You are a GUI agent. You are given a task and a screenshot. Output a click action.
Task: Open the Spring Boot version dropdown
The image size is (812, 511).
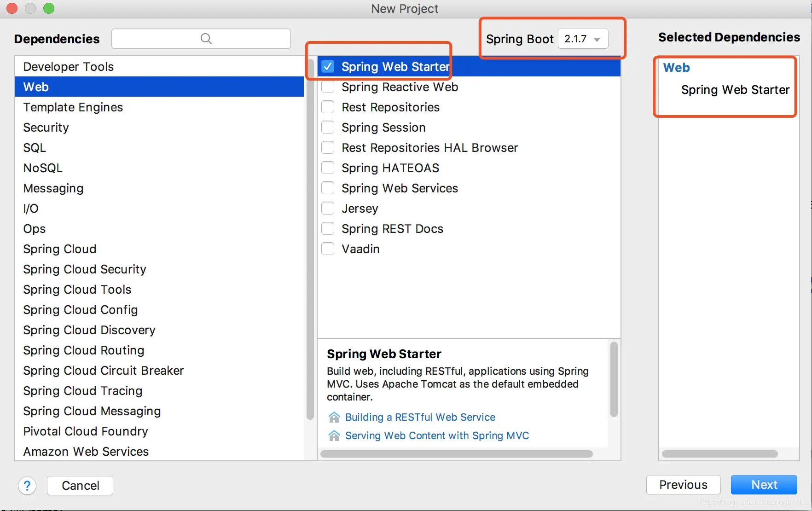click(x=583, y=39)
